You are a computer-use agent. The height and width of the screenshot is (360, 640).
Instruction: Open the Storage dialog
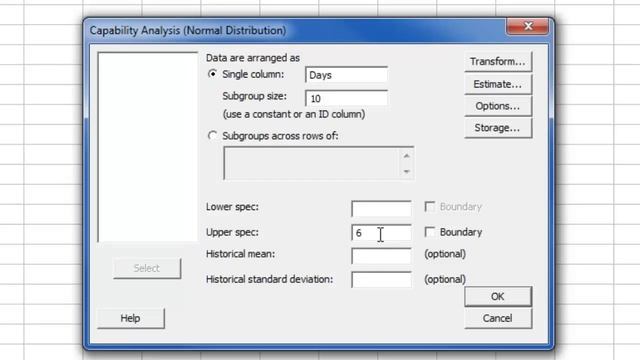click(x=498, y=128)
